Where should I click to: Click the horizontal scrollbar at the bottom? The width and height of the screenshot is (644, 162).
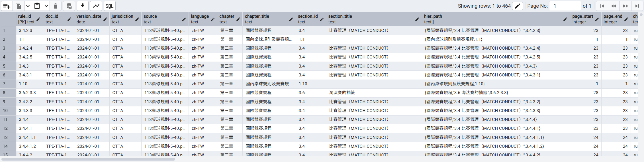[88, 159]
